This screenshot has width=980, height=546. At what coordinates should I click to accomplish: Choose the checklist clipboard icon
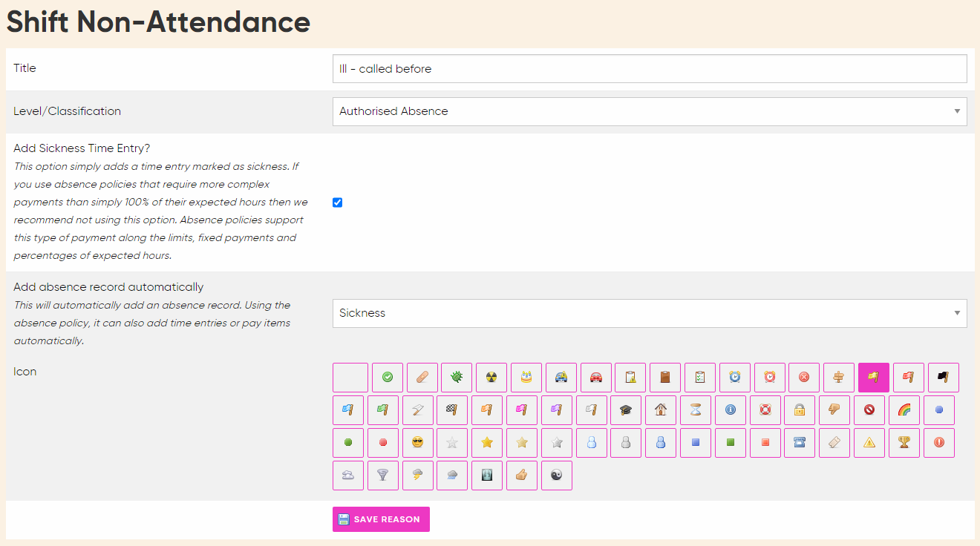700,378
